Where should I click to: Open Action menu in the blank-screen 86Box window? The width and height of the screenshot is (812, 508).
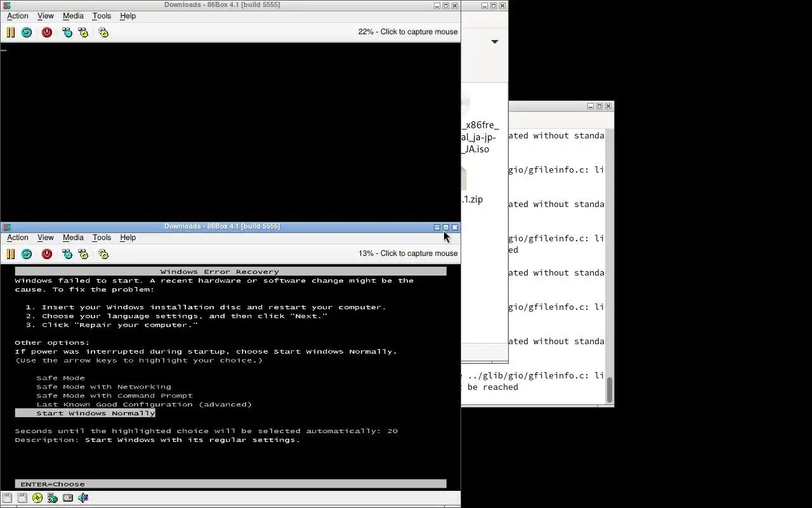[18, 16]
